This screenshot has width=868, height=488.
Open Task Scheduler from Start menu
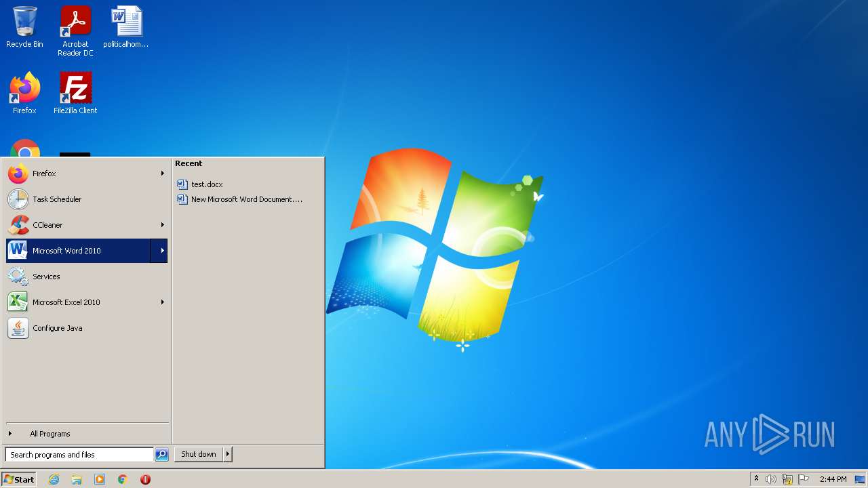tap(86, 199)
